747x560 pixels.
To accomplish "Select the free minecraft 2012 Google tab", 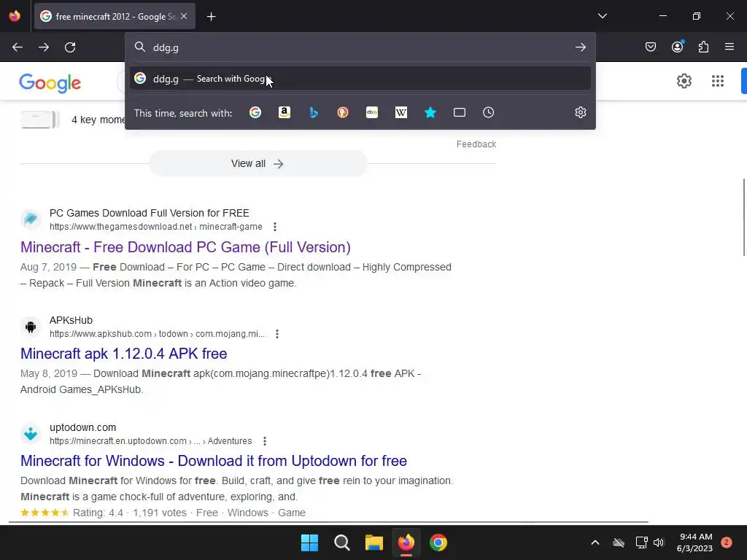I will [115, 17].
